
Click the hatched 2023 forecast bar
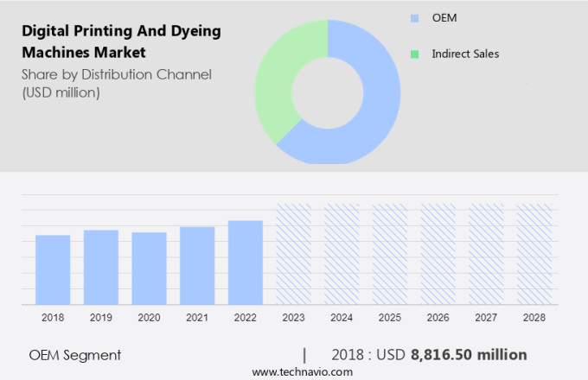293,254
